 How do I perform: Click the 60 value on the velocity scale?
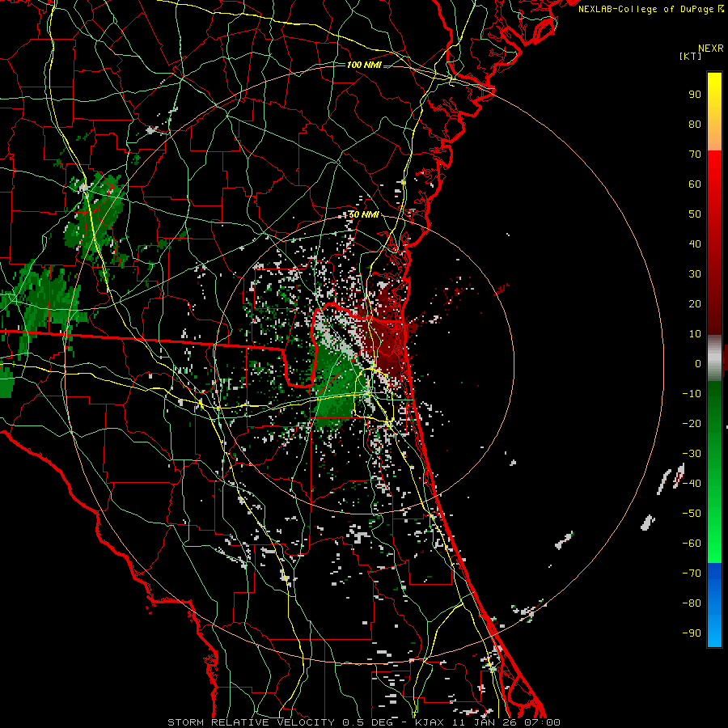[695, 184]
